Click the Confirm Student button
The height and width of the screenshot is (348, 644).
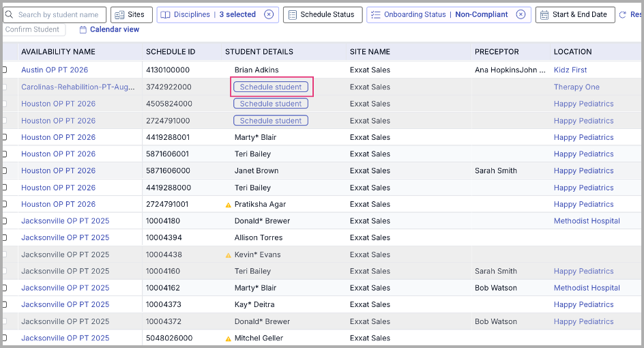pyautogui.click(x=32, y=29)
